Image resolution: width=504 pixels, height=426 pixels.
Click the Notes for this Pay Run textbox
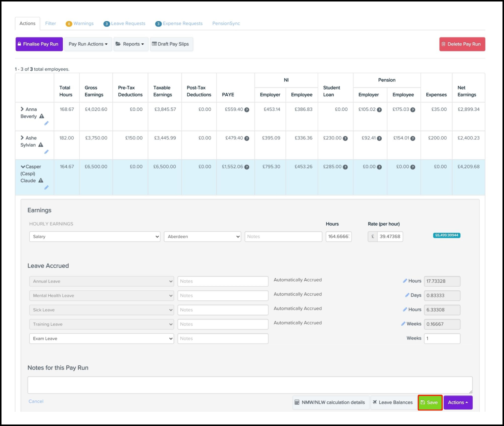(x=250, y=385)
